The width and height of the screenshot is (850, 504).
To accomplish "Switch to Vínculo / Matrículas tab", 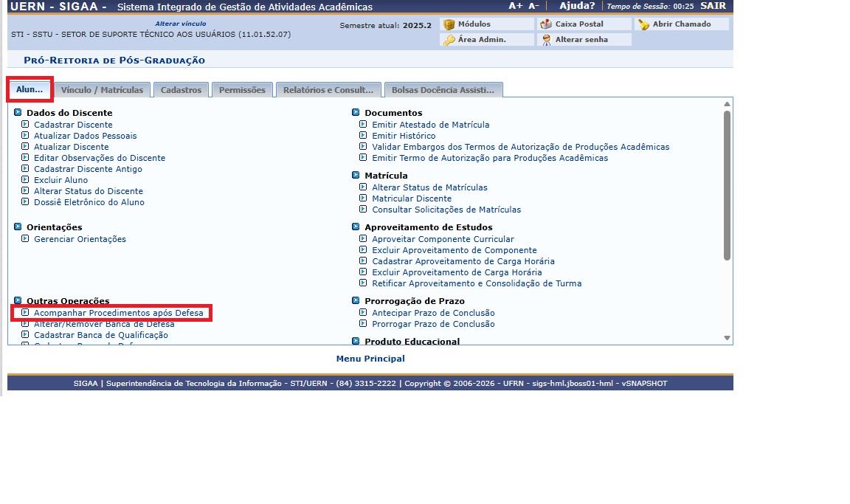I will [x=102, y=90].
